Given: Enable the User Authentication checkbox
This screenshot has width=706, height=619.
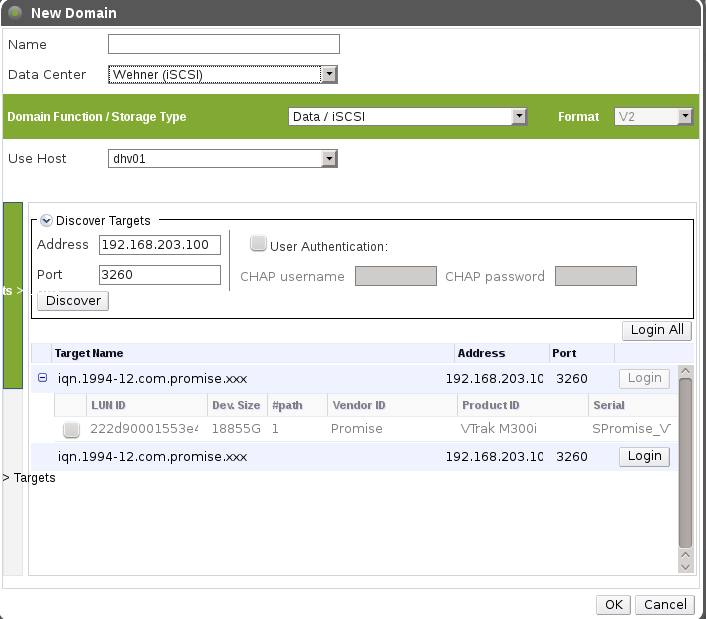Looking at the screenshot, I should click(258, 243).
